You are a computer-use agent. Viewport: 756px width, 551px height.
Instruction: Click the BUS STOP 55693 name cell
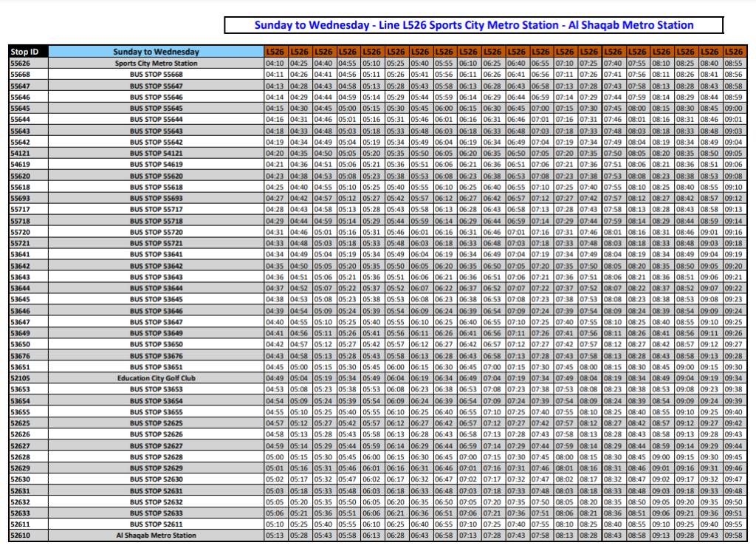pos(156,199)
